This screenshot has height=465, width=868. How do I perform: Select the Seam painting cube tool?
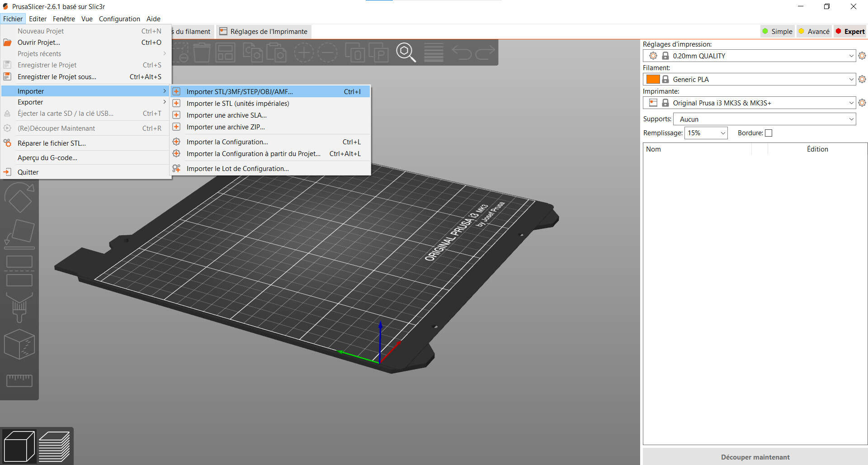pos(19,344)
